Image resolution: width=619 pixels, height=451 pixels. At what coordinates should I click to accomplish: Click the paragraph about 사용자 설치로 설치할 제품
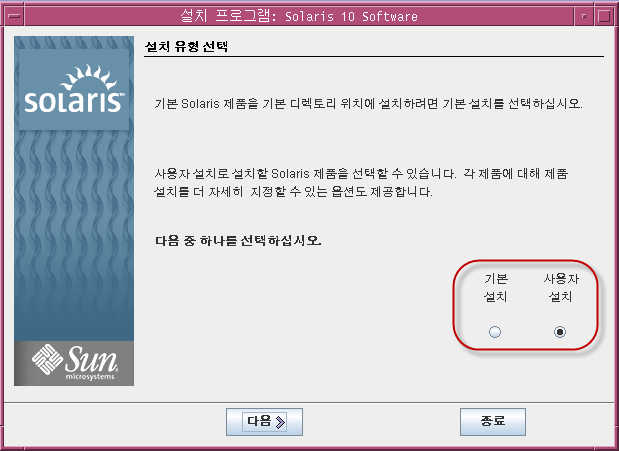pos(361,182)
